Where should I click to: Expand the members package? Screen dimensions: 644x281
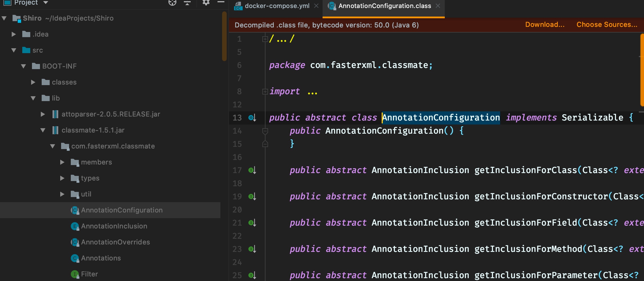62,162
